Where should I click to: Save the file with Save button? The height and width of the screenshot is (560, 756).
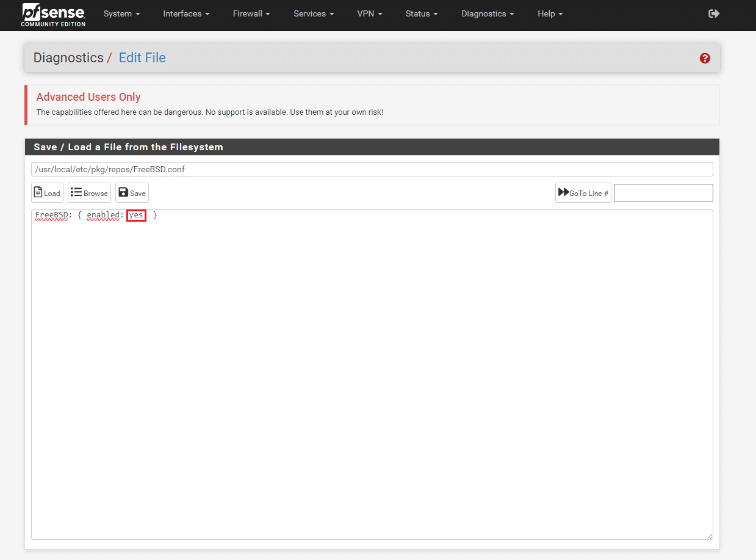(132, 193)
